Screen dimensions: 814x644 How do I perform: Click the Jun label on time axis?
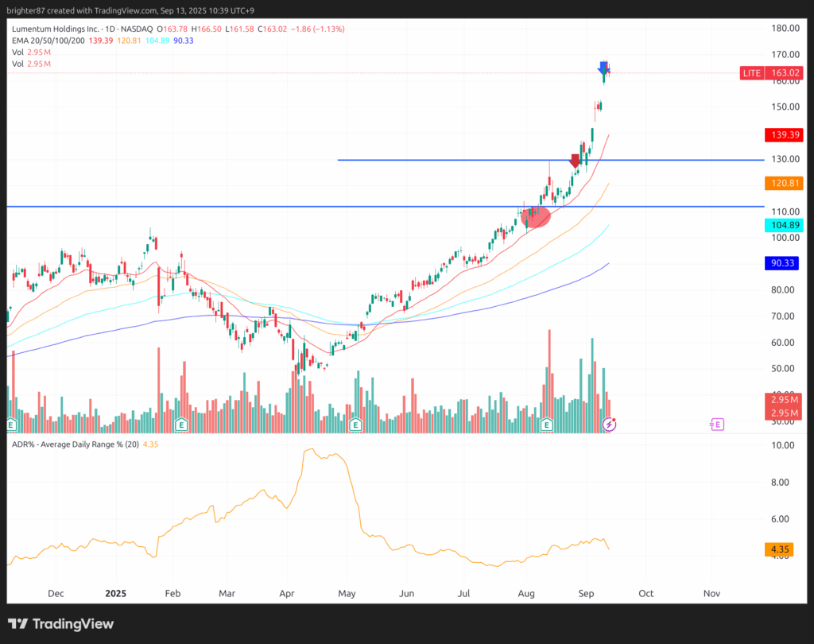[x=406, y=593]
